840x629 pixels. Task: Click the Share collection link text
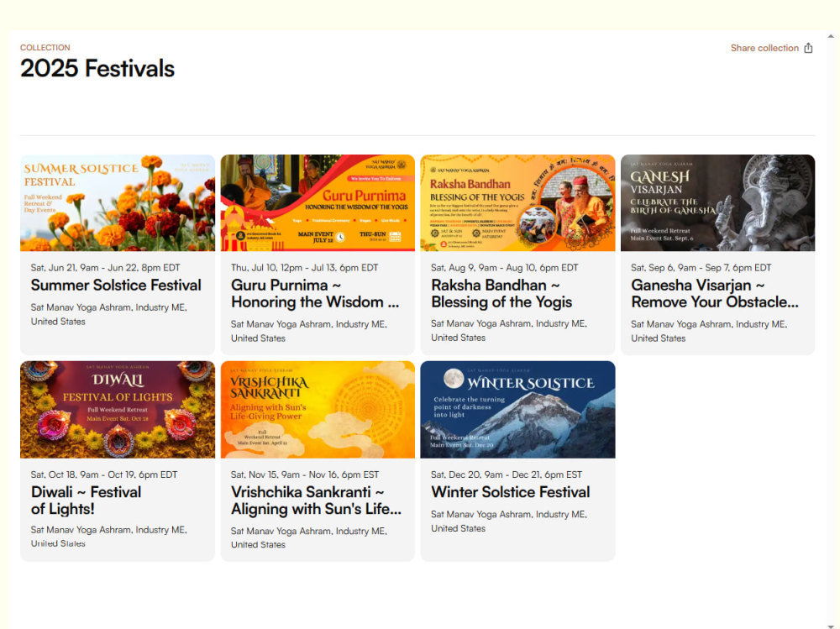(x=764, y=48)
